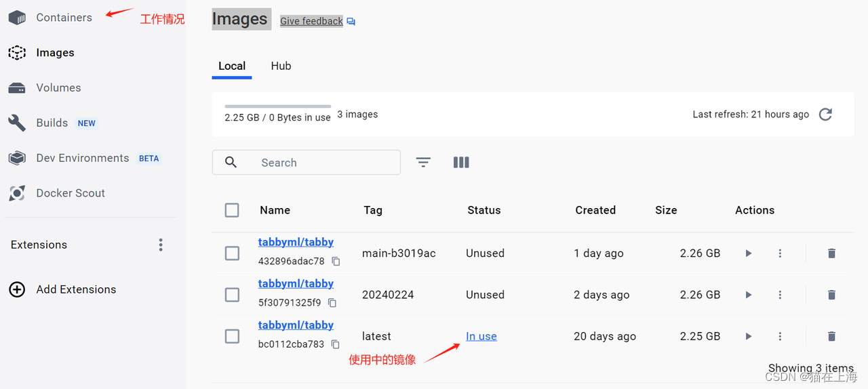Sort by the Created column header
This screenshot has height=389, width=868.
[x=595, y=210]
